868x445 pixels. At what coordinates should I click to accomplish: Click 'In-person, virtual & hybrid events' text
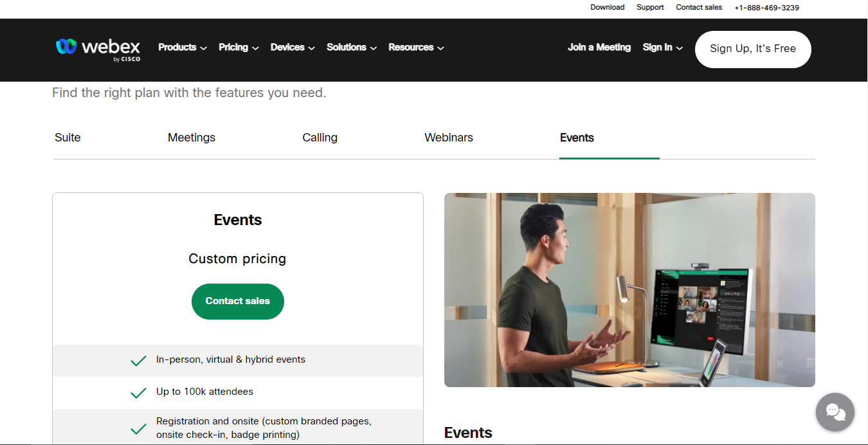[x=231, y=359]
